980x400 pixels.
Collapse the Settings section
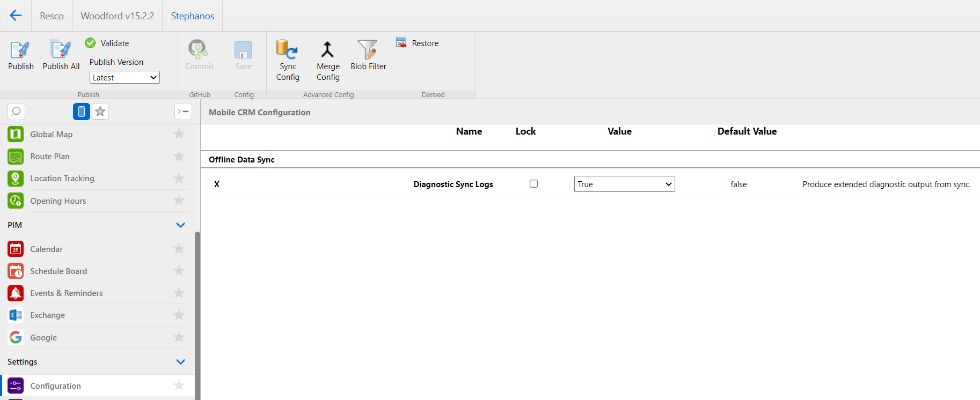pyautogui.click(x=181, y=362)
